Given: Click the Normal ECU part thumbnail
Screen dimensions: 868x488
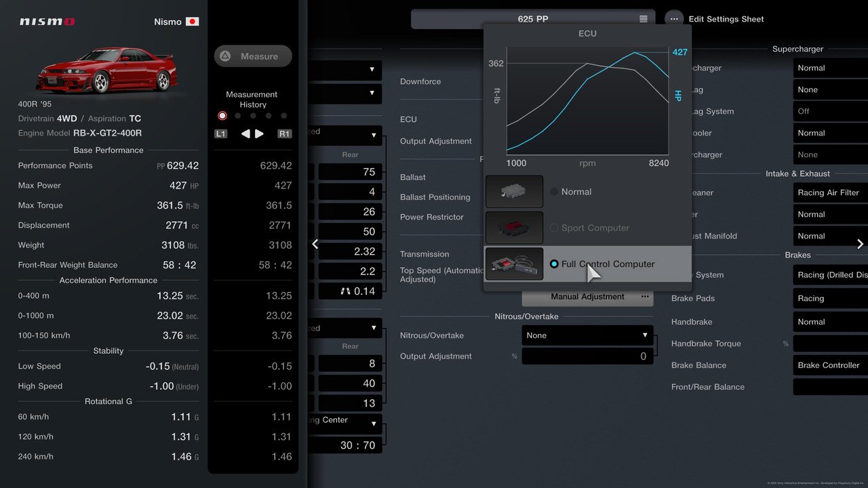Looking at the screenshot, I should pyautogui.click(x=514, y=192).
